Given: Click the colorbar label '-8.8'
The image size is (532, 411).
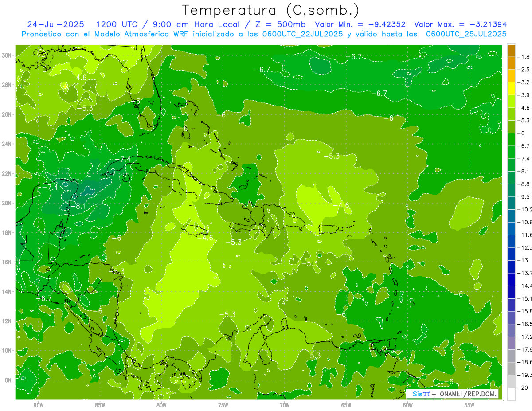Looking at the screenshot, I should click(524, 184).
